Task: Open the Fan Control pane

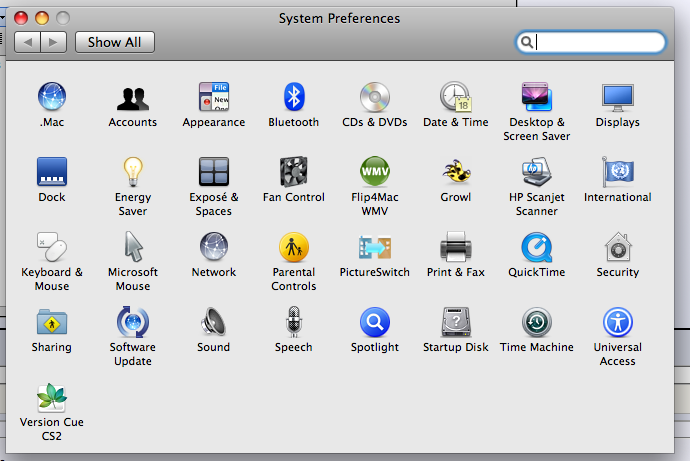Action: 293,173
